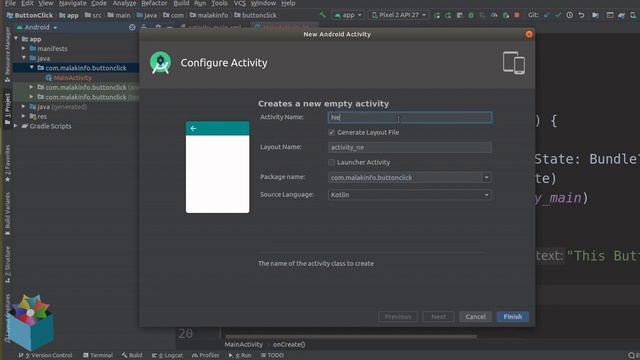Update project via Git blue arrow icon
The height and width of the screenshot is (360, 640).
click(x=547, y=15)
